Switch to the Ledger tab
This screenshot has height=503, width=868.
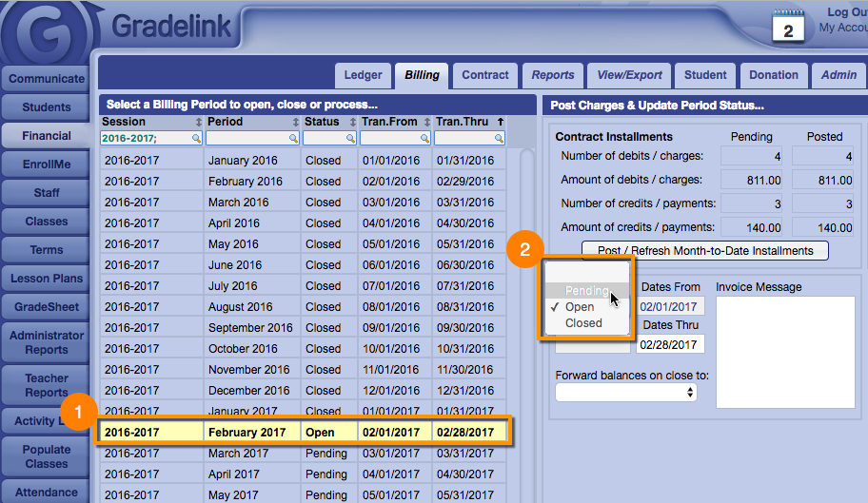(363, 75)
